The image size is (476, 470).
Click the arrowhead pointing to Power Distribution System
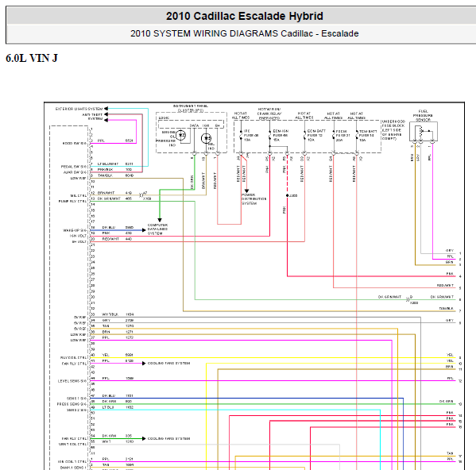pos(247,191)
